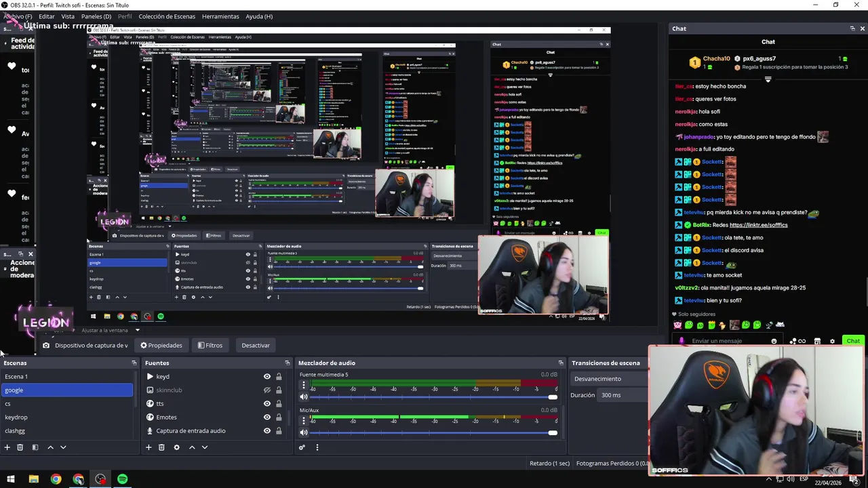Hide Captura de entrada audio source
The height and width of the screenshot is (488, 868).
pyautogui.click(x=267, y=430)
